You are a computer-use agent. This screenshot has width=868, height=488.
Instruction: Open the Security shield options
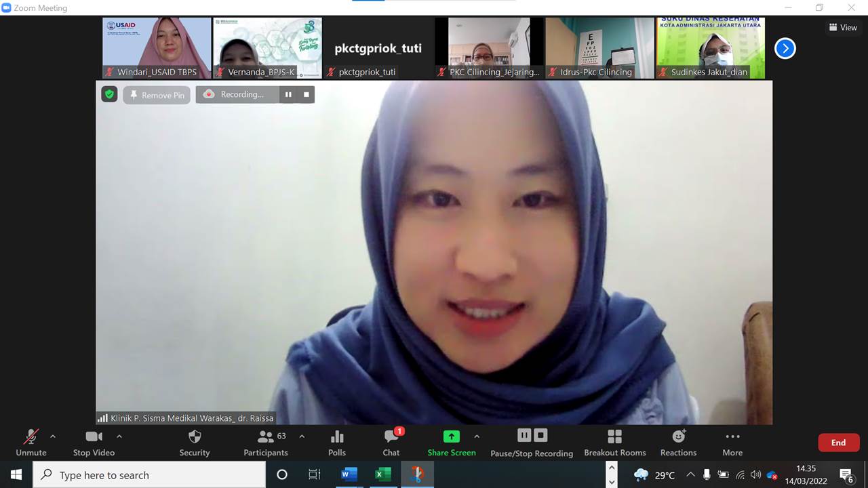195,443
